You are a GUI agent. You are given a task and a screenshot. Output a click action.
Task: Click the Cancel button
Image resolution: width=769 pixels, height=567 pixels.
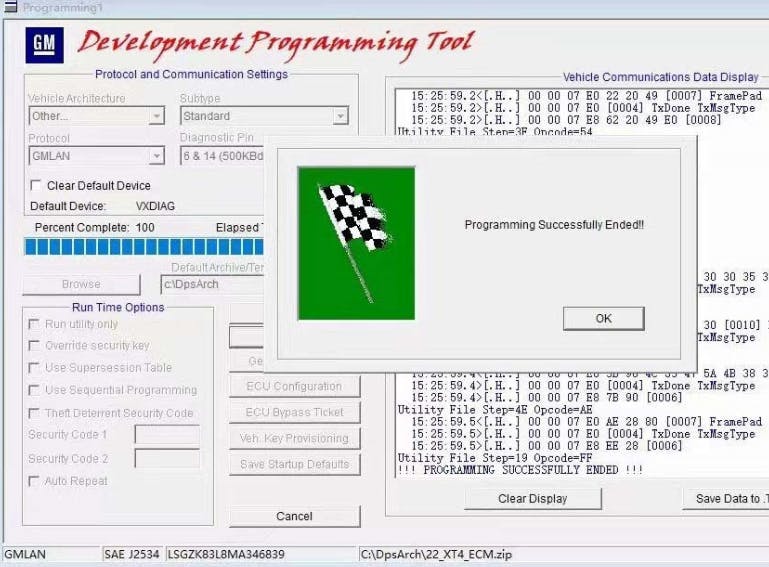pyautogui.click(x=294, y=516)
